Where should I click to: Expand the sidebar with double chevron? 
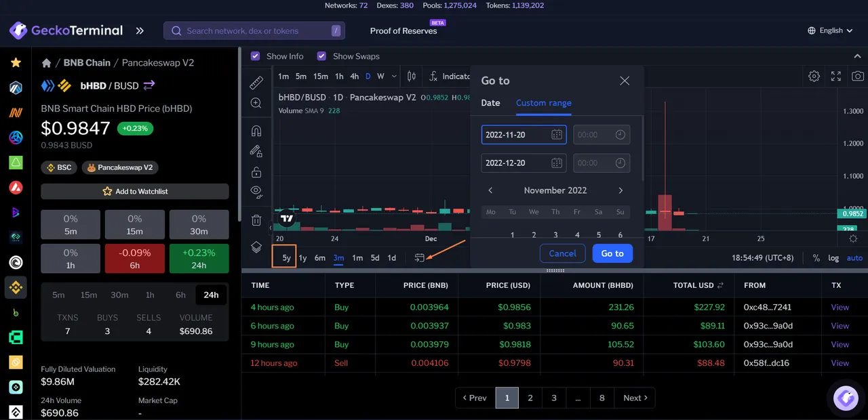[140, 30]
